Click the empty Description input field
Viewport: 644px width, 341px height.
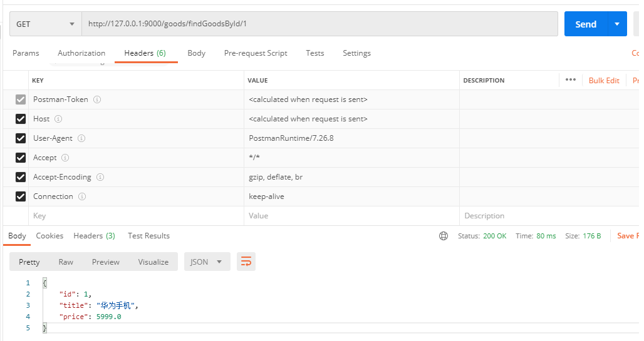point(549,216)
